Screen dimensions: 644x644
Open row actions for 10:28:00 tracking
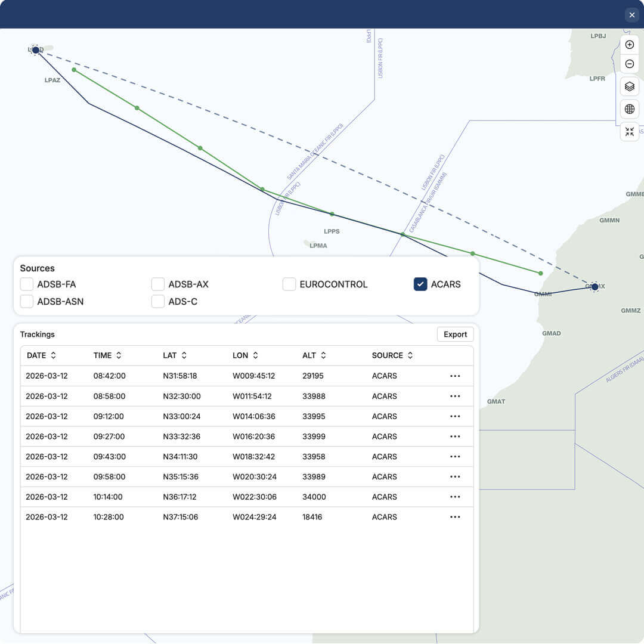click(x=454, y=517)
